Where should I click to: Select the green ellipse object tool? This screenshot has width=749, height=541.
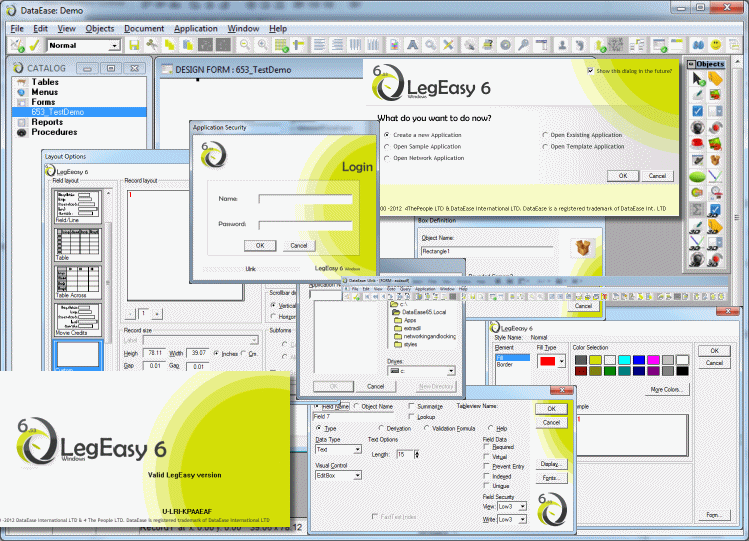pos(698,176)
